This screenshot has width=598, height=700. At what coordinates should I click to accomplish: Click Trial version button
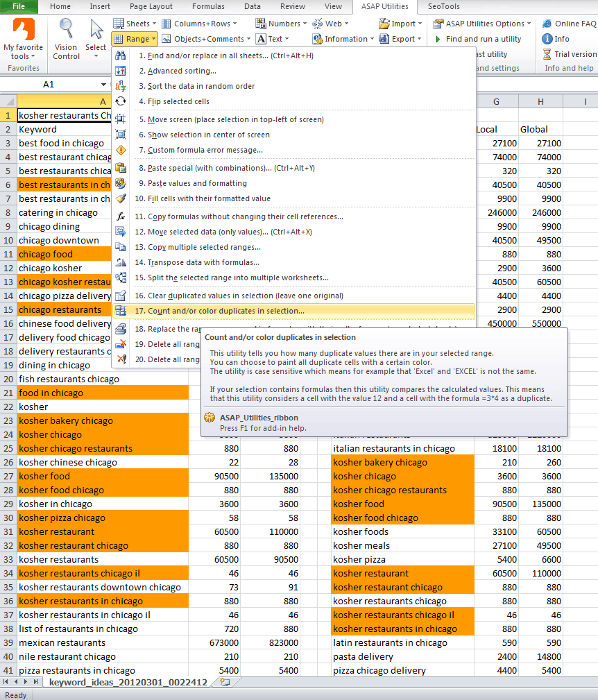[x=570, y=54]
